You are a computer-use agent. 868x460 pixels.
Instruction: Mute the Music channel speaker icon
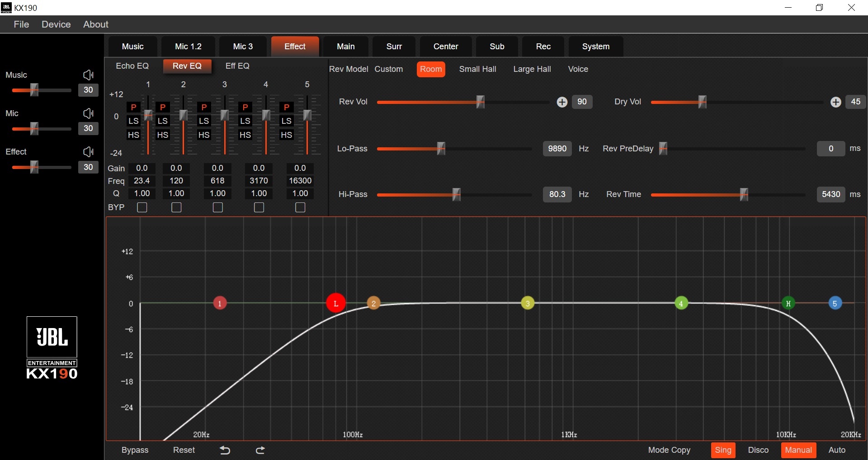point(89,75)
